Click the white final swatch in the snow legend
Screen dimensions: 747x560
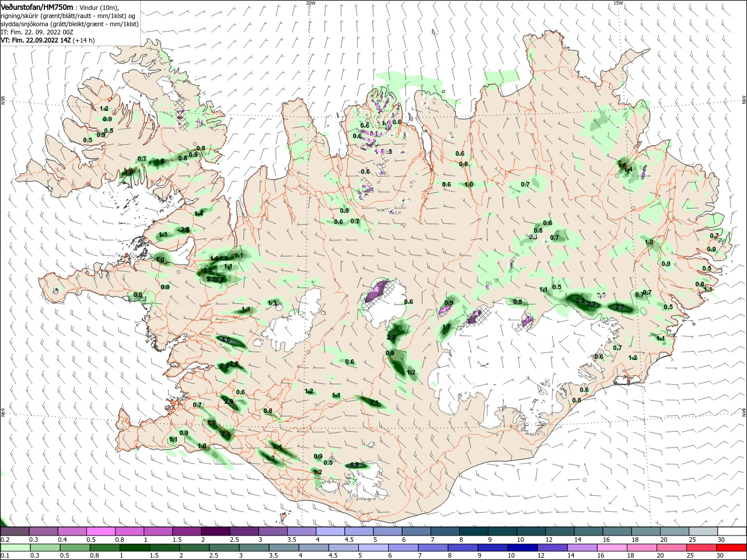click(x=731, y=531)
